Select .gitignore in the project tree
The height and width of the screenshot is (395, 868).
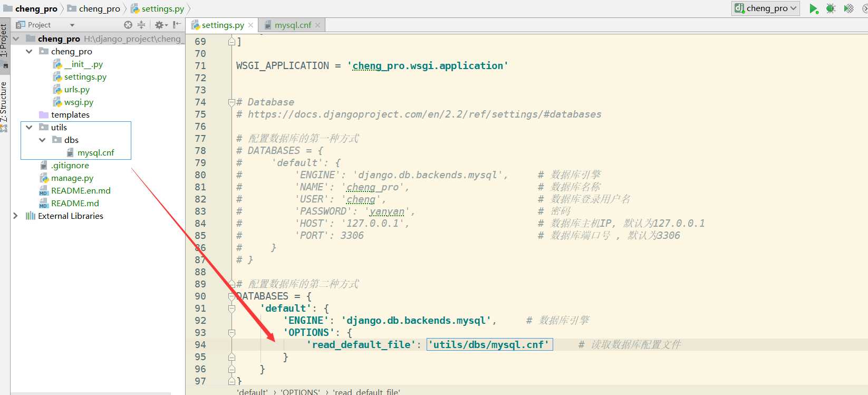tap(64, 165)
